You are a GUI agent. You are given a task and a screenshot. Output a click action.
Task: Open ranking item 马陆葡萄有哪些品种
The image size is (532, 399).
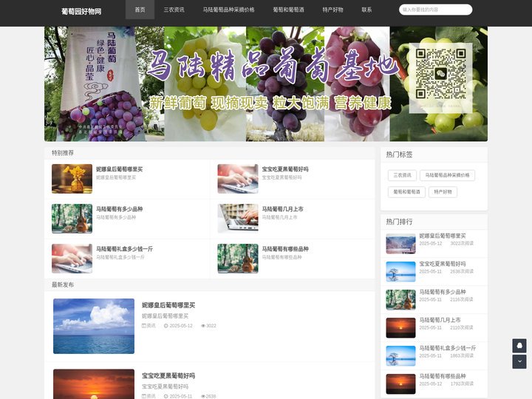[x=443, y=376]
